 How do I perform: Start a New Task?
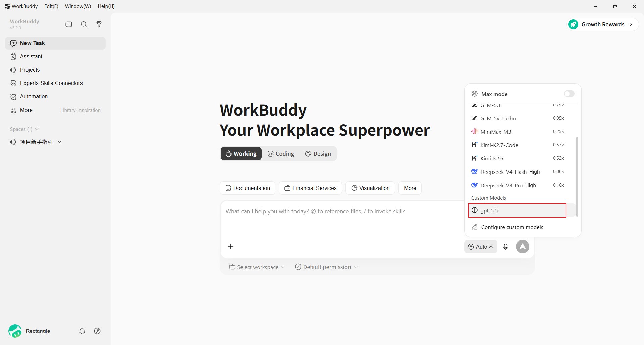tap(55, 43)
